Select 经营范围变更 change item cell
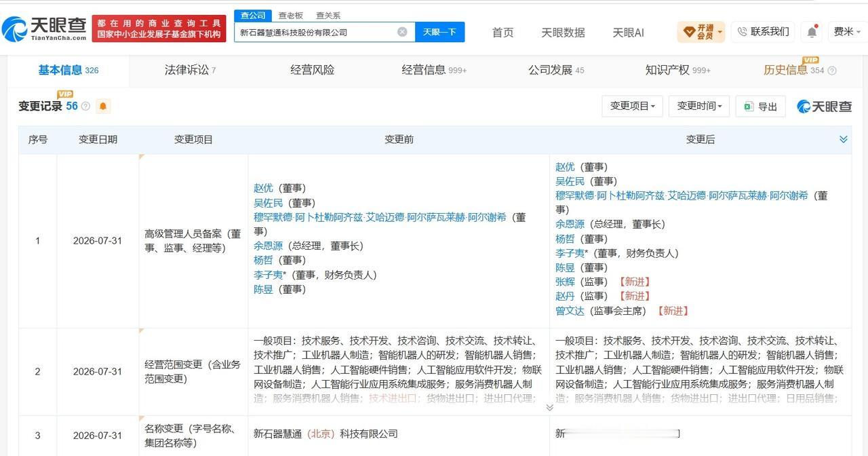 pos(193,372)
